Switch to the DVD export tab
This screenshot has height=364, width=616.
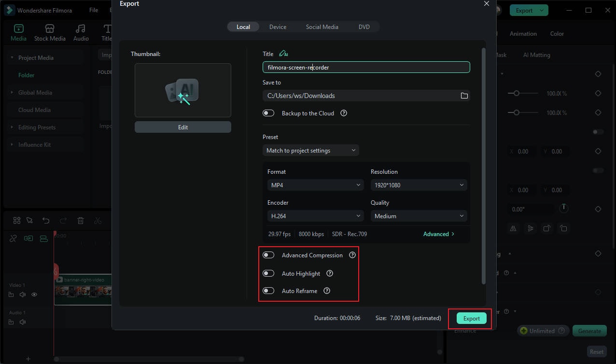(x=364, y=27)
